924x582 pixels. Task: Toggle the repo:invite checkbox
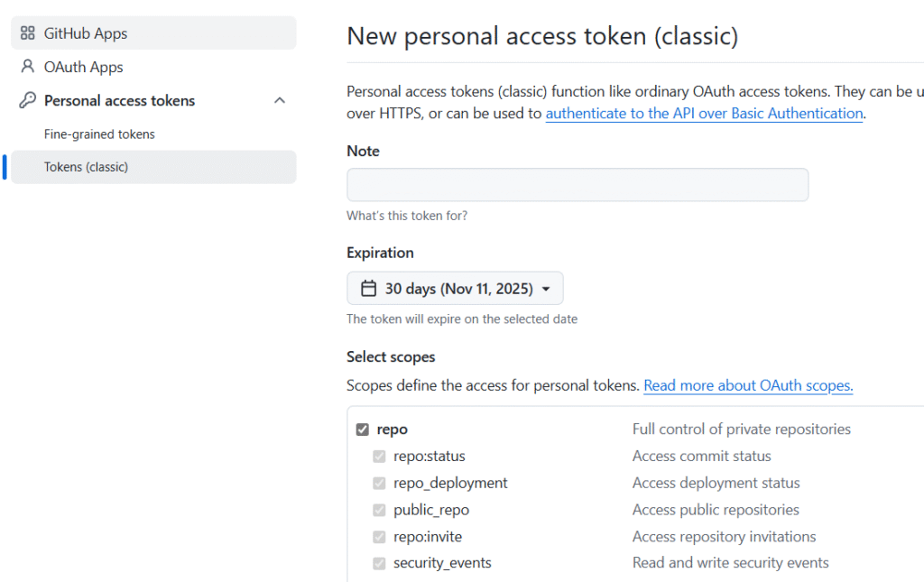[379, 537]
